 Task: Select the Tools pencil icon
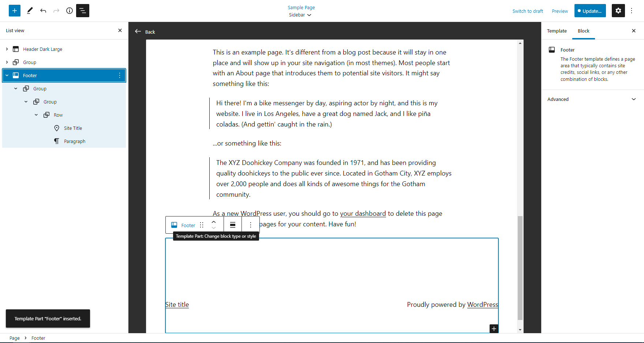tap(30, 11)
